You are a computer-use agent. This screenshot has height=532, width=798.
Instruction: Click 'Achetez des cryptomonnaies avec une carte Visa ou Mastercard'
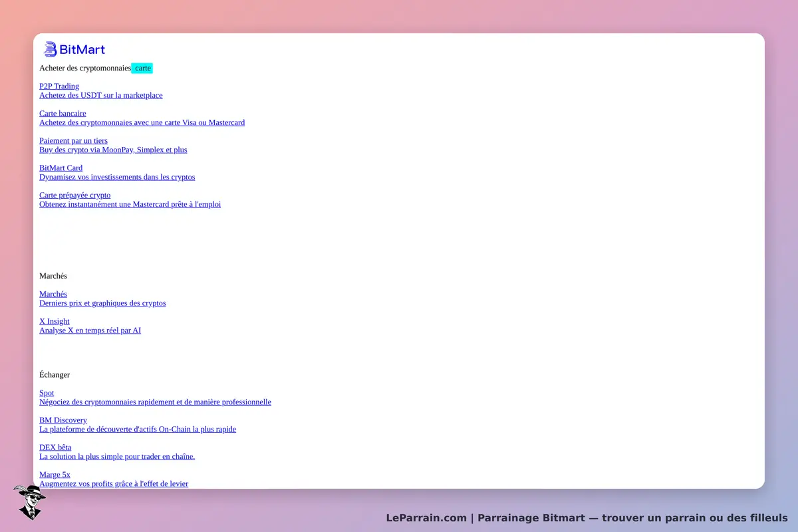142,123
